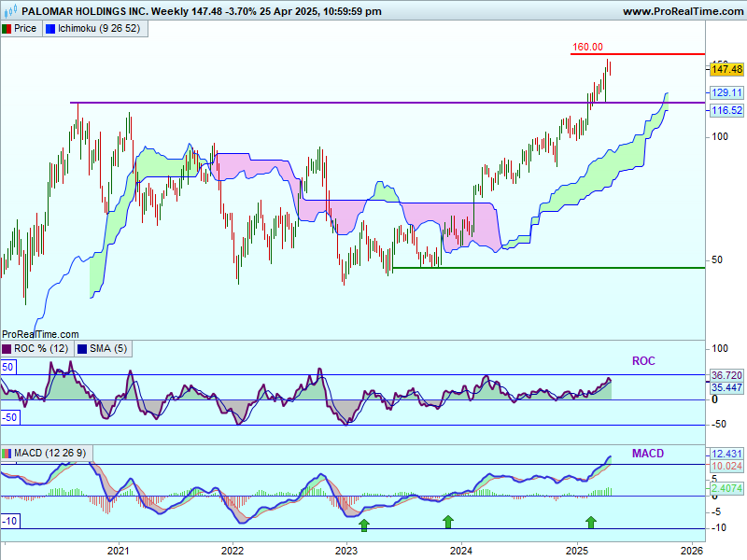Click the 2024 label on time axis
The image size is (747, 560).
(x=460, y=552)
